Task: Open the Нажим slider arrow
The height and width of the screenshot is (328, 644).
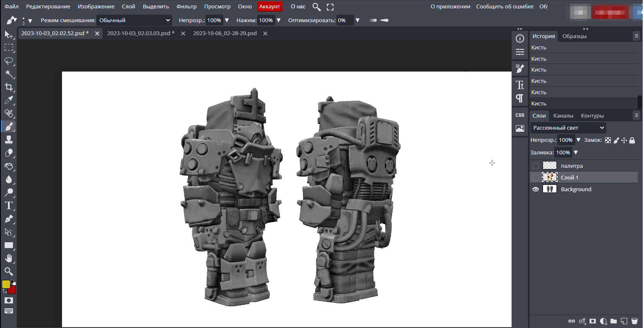Action: [x=279, y=20]
